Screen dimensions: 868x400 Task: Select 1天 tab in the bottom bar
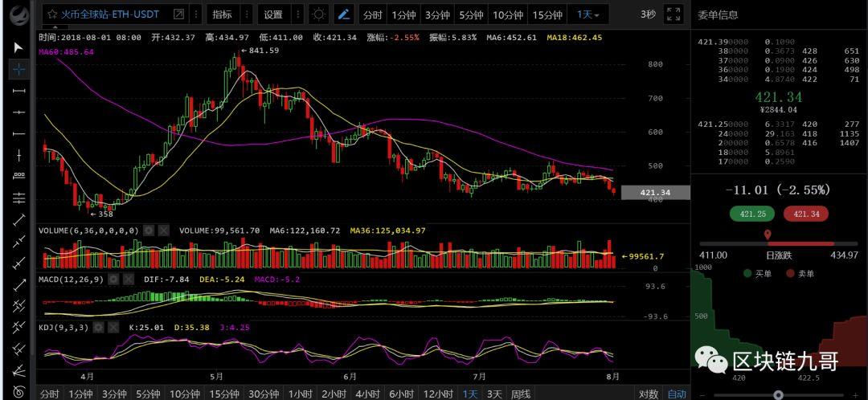470,394
